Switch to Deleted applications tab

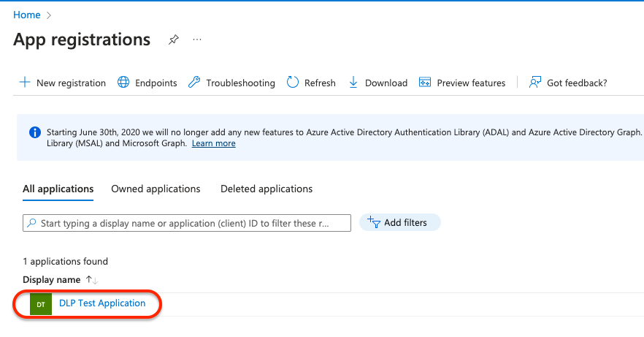(267, 189)
